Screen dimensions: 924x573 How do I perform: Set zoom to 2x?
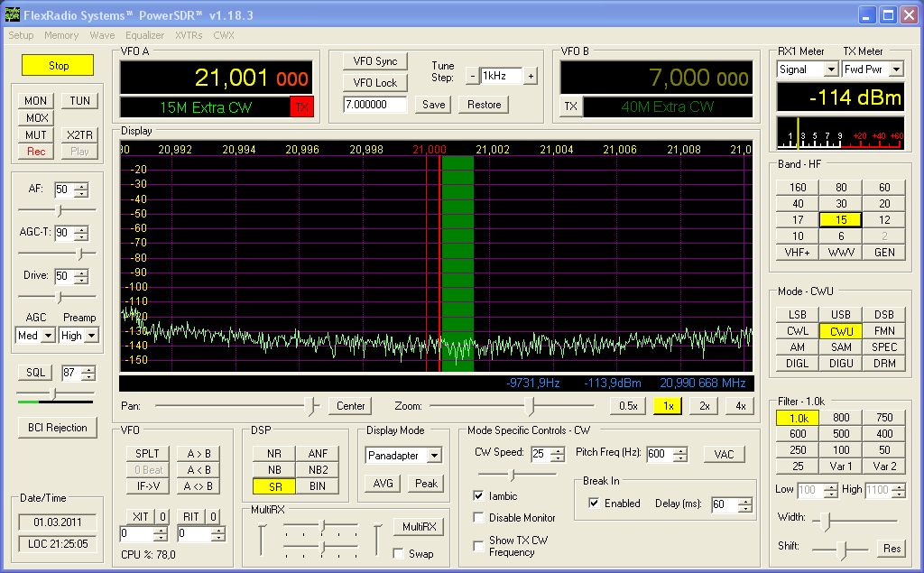coord(704,405)
